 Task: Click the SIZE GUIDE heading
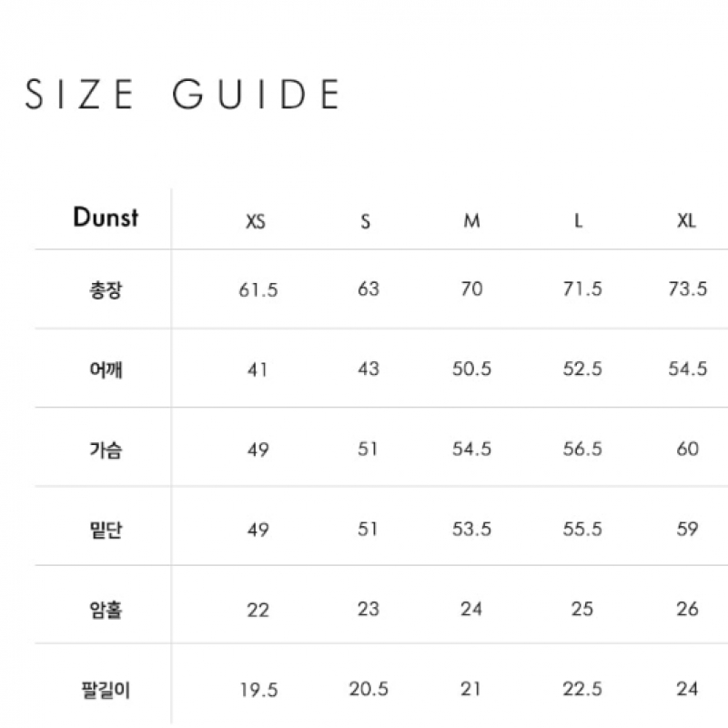[182, 95]
